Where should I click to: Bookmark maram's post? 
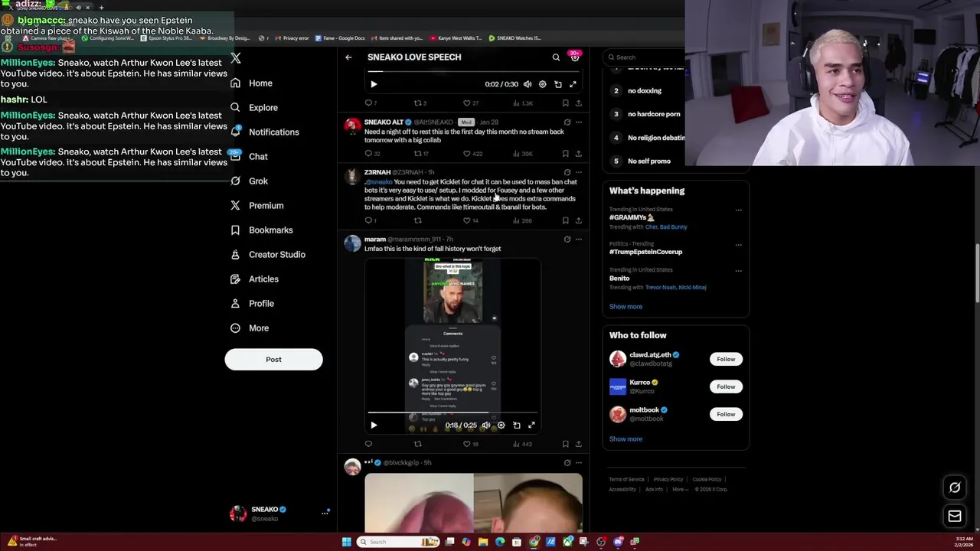(x=565, y=444)
